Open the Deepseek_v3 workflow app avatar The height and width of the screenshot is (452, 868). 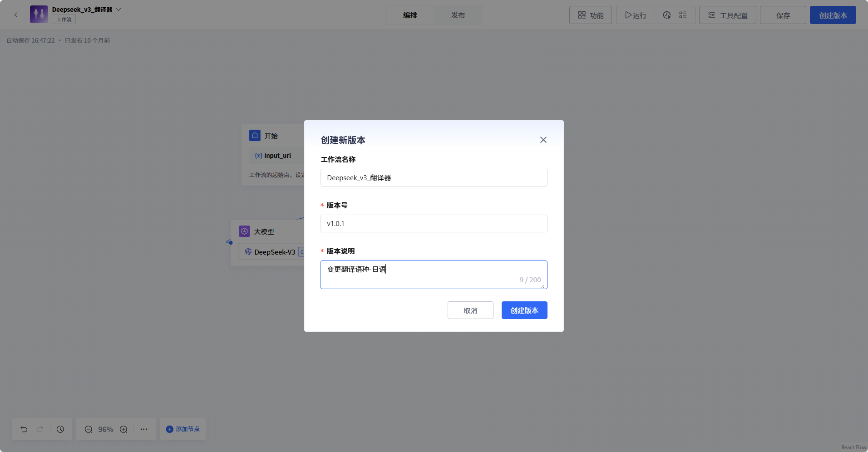[39, 15]
